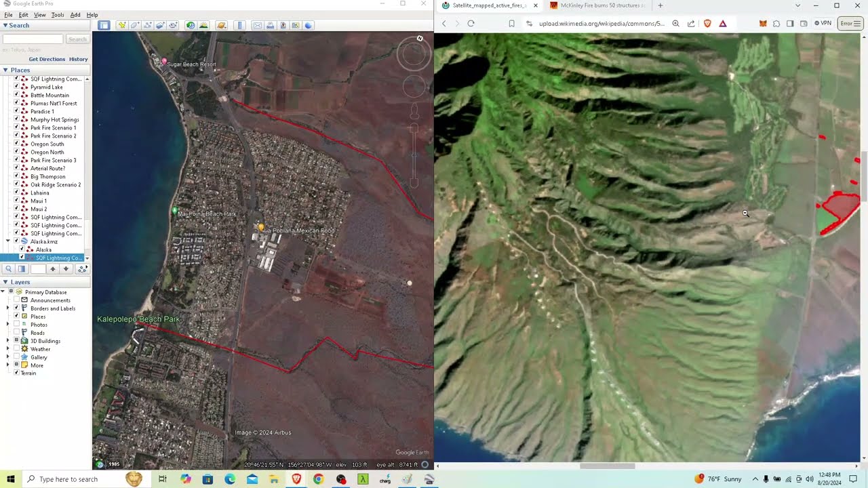Click the play tour icon in Places

pyautogui.click(x=82, y=269)
